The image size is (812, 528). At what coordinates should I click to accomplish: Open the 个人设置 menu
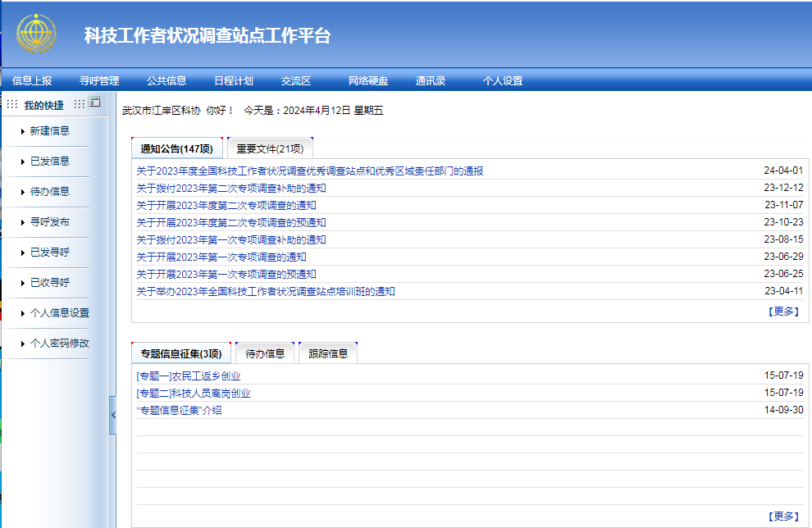(503, 80)
